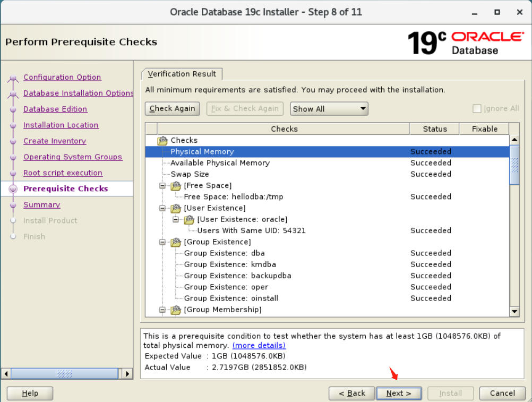The image size is (532, 402).
Task: Click the Prerequisite Checks step bullet
Action: tap(13, 189)
